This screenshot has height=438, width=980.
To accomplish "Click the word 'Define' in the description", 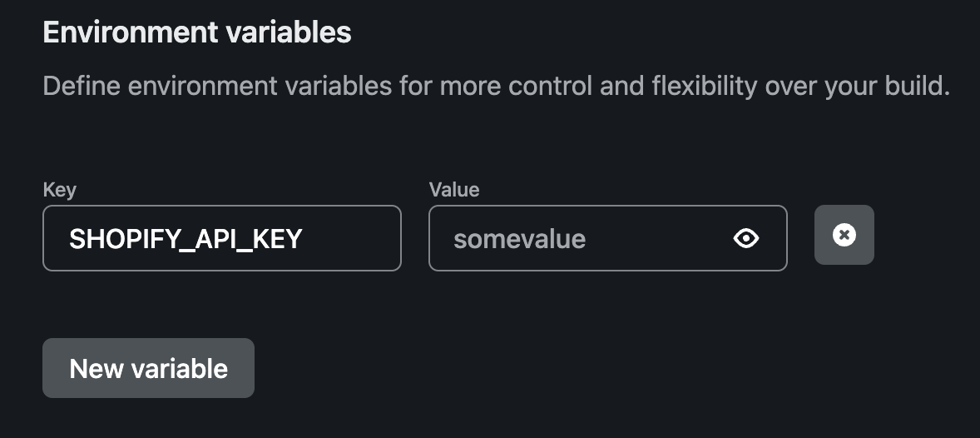I will click(82, 87).
